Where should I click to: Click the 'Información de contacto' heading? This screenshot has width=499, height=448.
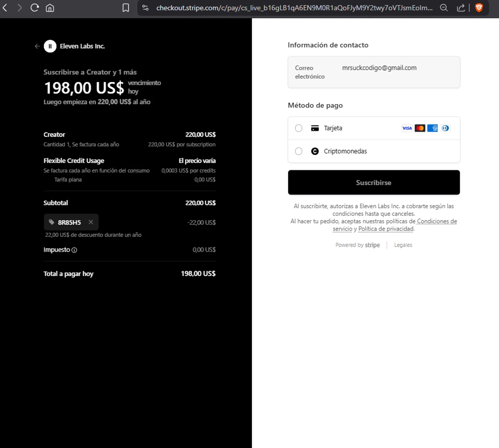pyautogui.click(x=328, y=45)
